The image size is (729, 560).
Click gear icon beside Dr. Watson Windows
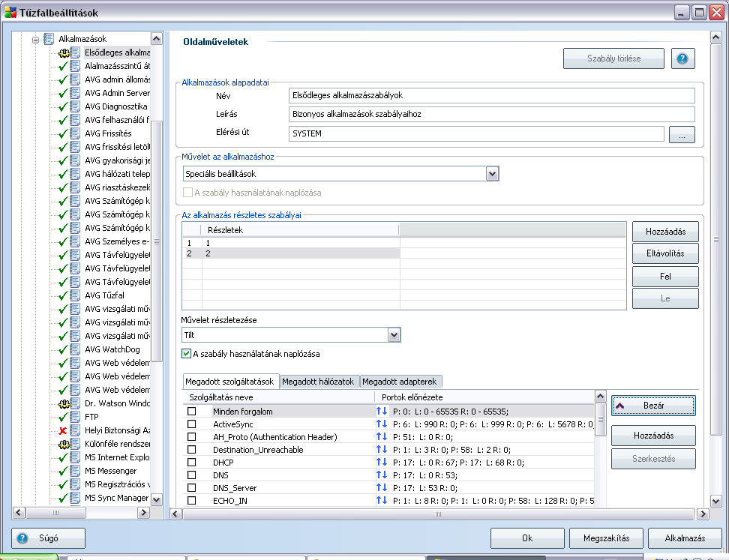(64, 403)
